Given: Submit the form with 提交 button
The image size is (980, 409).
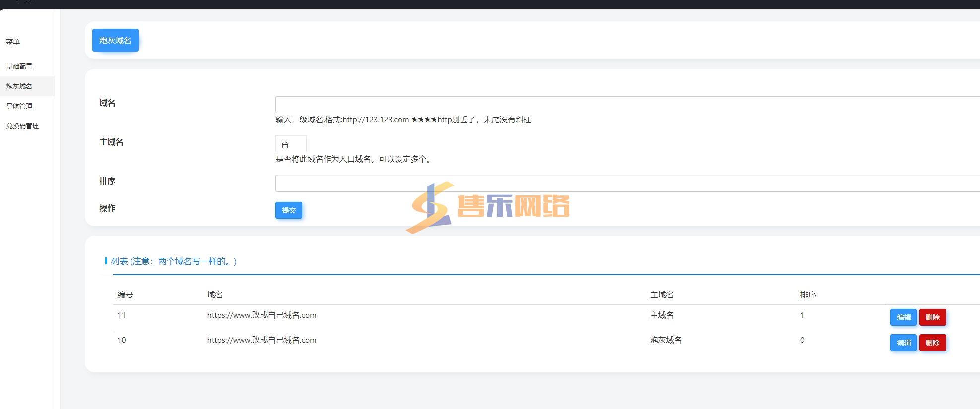Looking at the screenshot, I should (289, 210).
